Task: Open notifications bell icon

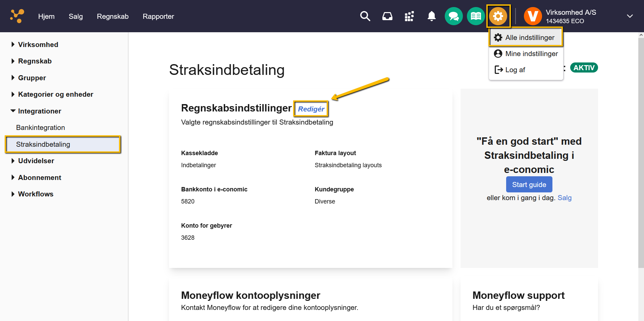Action: point(432,16)
